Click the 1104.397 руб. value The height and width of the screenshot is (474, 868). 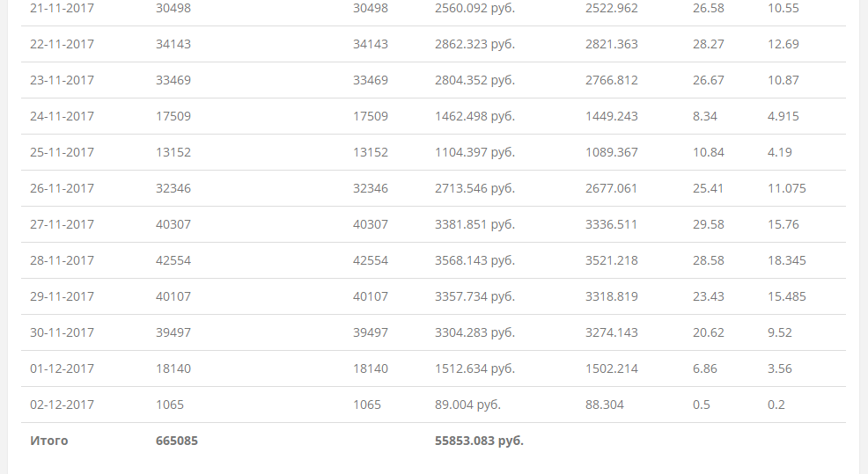pyautogui.click(x=474, y=152)
